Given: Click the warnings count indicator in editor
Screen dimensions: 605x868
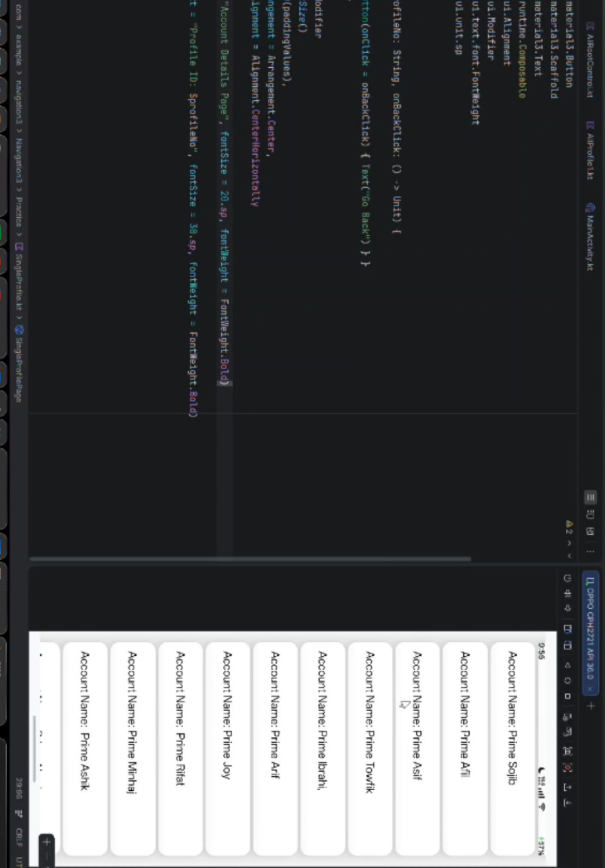Looking at the screenshot, I should (x=569, y=527).
